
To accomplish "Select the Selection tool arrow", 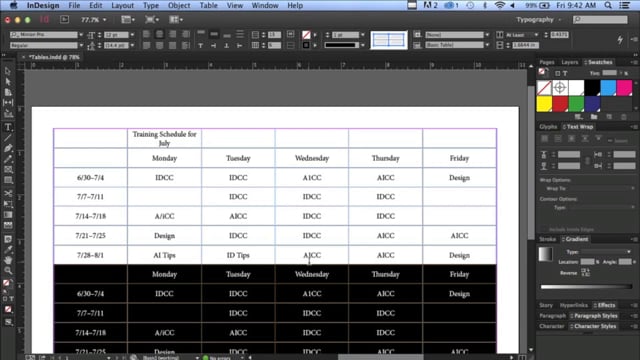I will (x=8, y=71).
